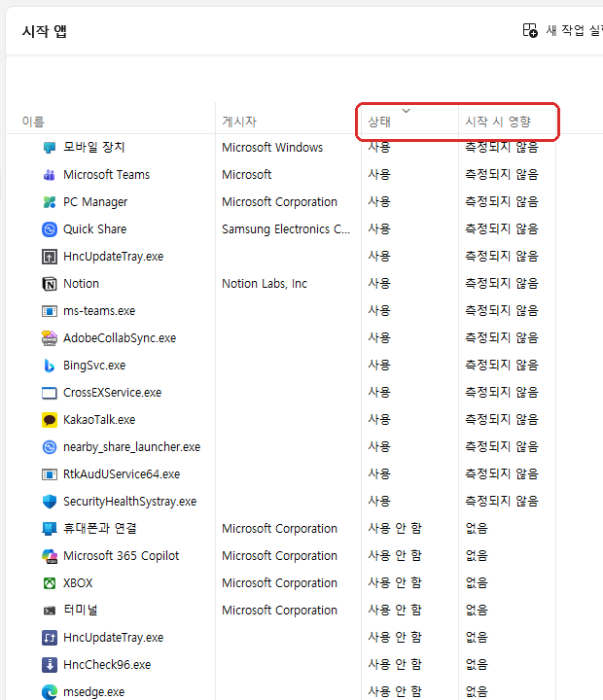Click the disabled HncUpdateTray.exe icon
This screenshot has height=700, width=603.
[x=50, y=638]
